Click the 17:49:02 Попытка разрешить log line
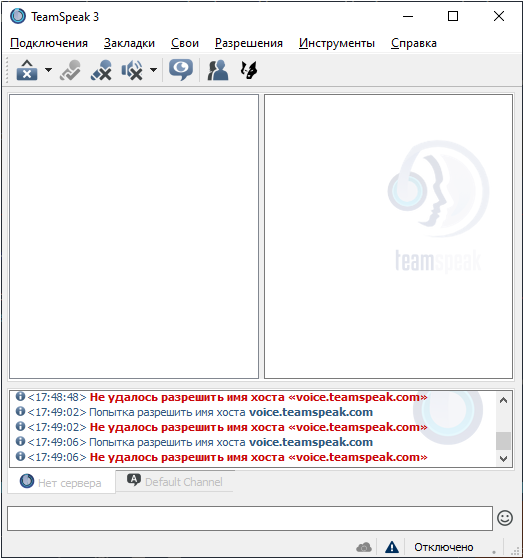Viewport: 524px width, 559px height. [x=194, y=412]
